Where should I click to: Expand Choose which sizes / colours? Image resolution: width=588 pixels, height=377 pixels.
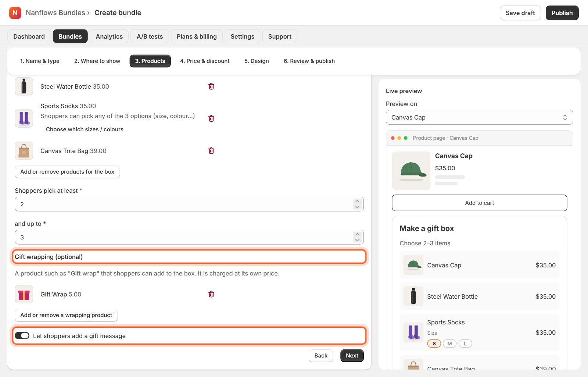[x=85, y=129]
